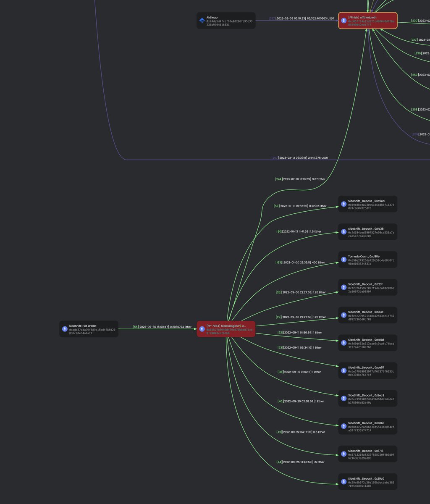
Task: Click edge label [257] 2,447.376 USDT
Action: pos(300,158)
